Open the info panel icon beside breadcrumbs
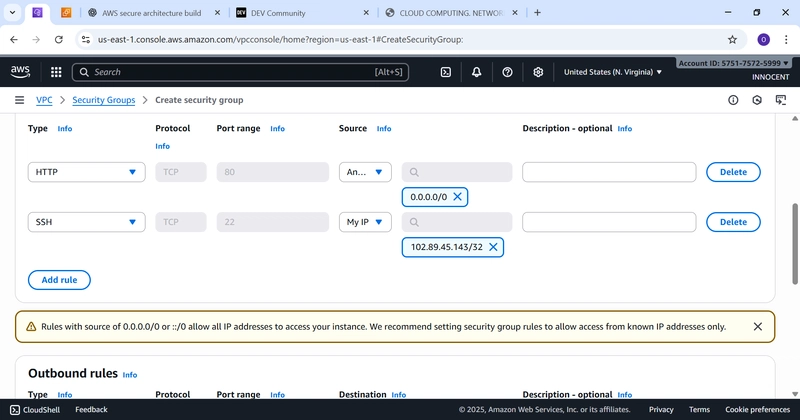This screenshot has width=800, height=420. 733,100
